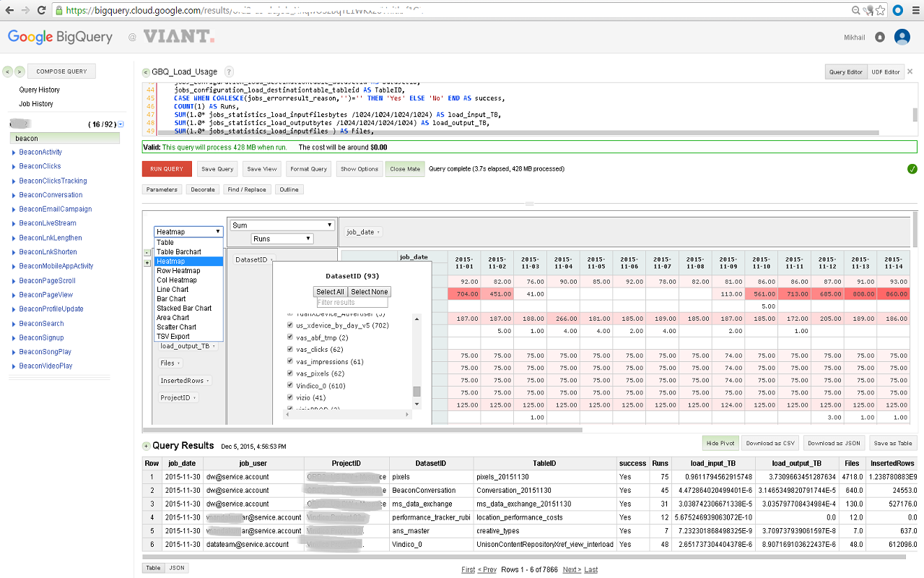Click Select None in DatasetID filter

point(370,292)
